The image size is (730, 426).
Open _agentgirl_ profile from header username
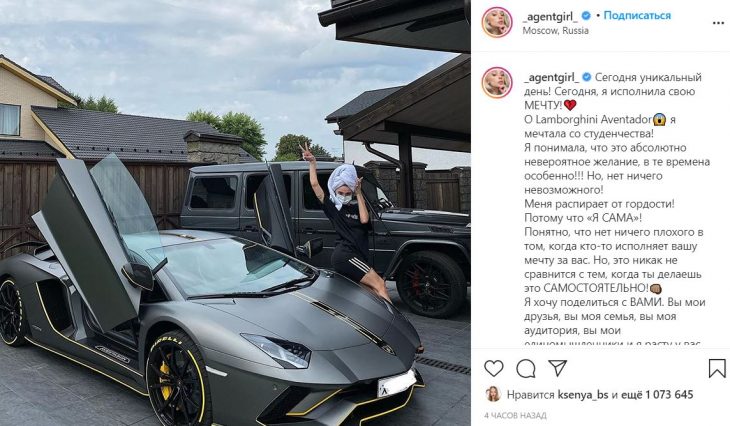coord(550,16)
